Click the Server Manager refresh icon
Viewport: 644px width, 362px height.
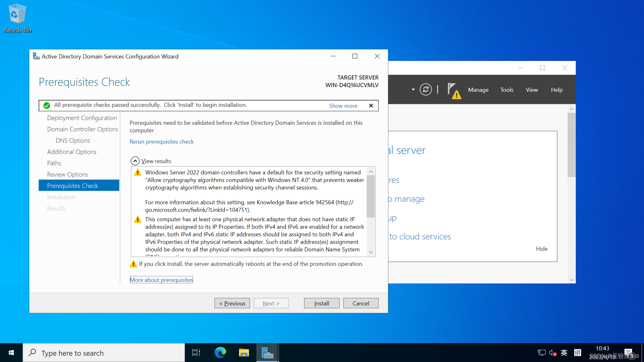pos(425,90)
